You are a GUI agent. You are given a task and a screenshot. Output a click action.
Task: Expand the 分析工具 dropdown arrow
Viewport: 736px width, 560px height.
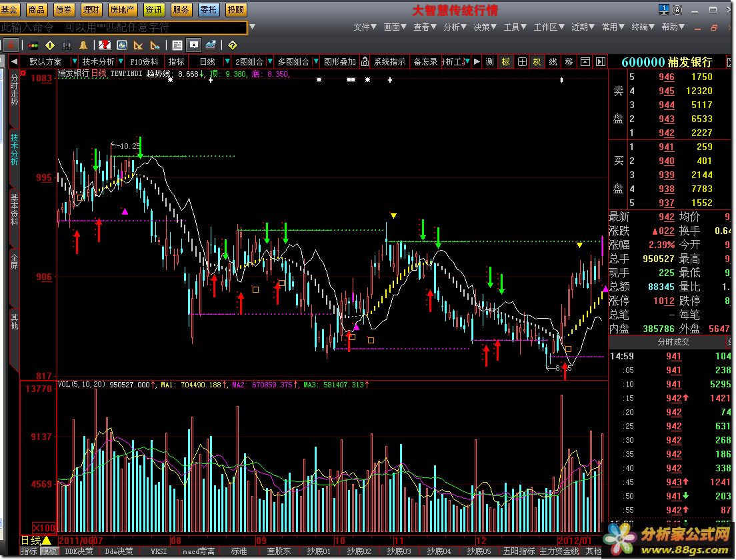467,61
